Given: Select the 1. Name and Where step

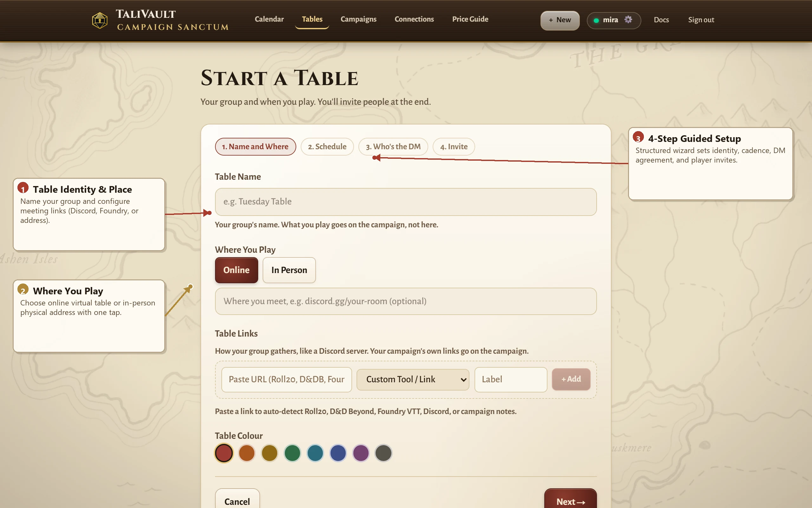Looking at the screenshot, I should click(255, 146).
